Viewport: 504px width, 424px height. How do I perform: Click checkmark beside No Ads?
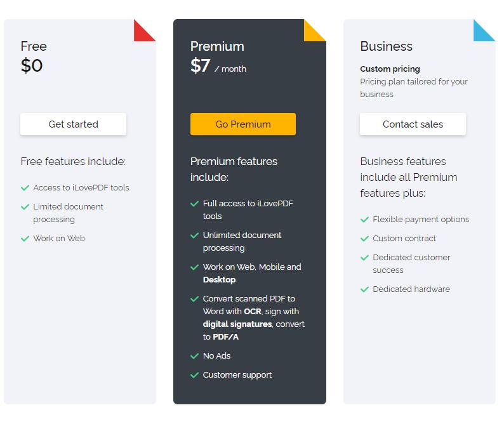(195, 356)
